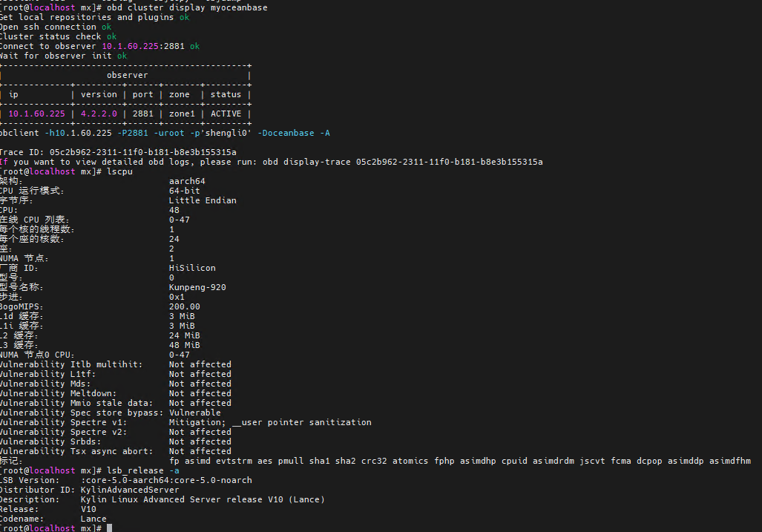Select the 'jscvt' CPU flag
This screenshot has height=532, width=762.
click(x=592, y=461)
